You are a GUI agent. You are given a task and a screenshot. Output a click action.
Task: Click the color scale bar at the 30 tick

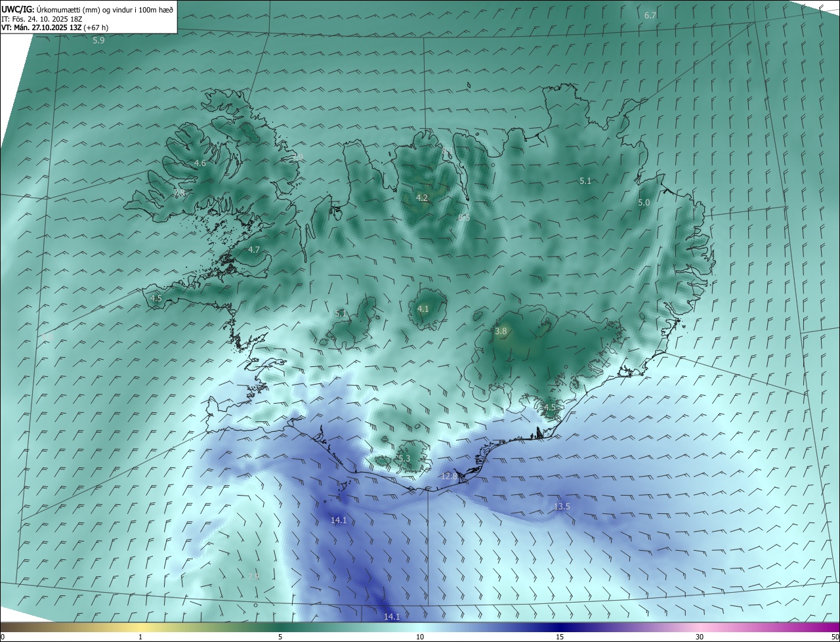point(700,627)
